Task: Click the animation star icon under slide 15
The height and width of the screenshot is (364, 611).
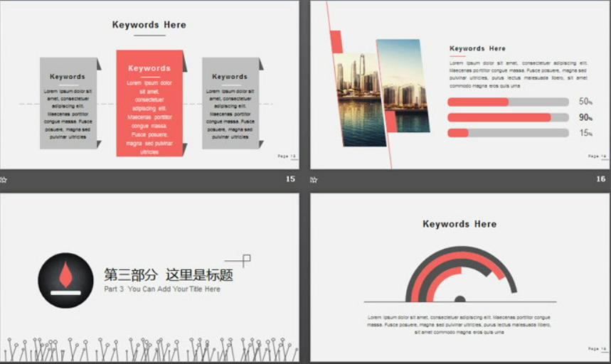Action: (4, 180)
